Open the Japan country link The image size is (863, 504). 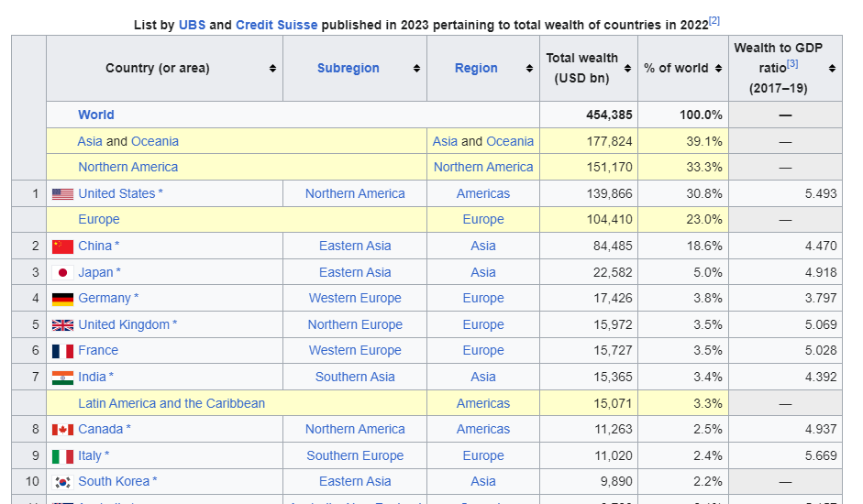pyautogui.click(x=95, y=272)
